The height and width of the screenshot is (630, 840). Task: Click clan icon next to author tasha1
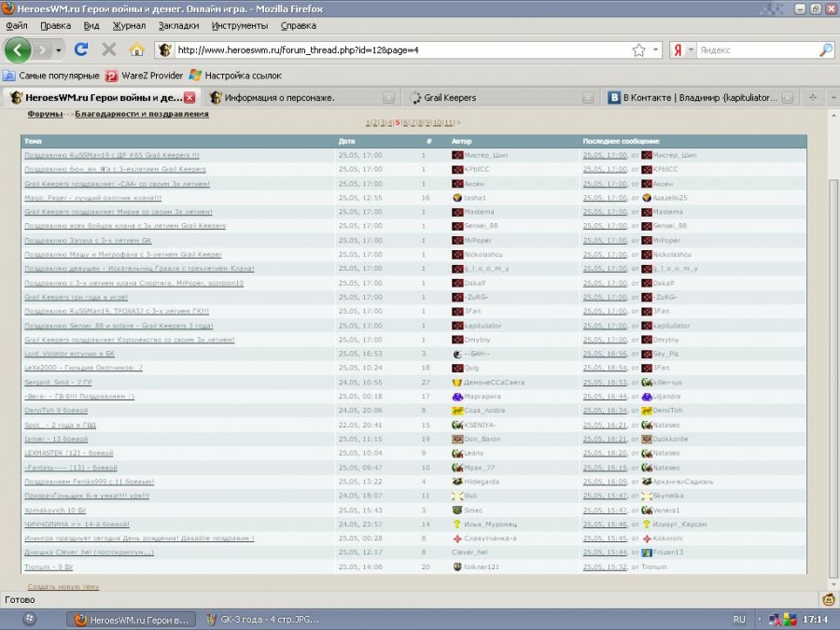[x=457, y=198]
